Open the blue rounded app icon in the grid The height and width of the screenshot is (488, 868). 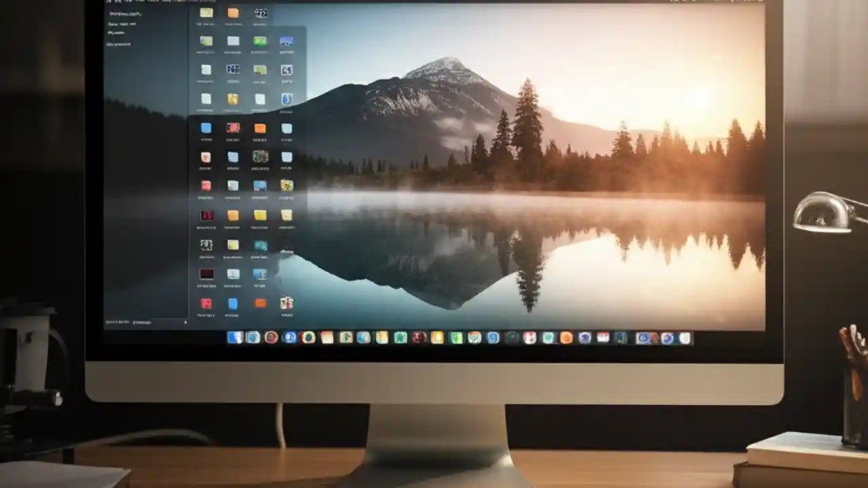coord(207,127)
